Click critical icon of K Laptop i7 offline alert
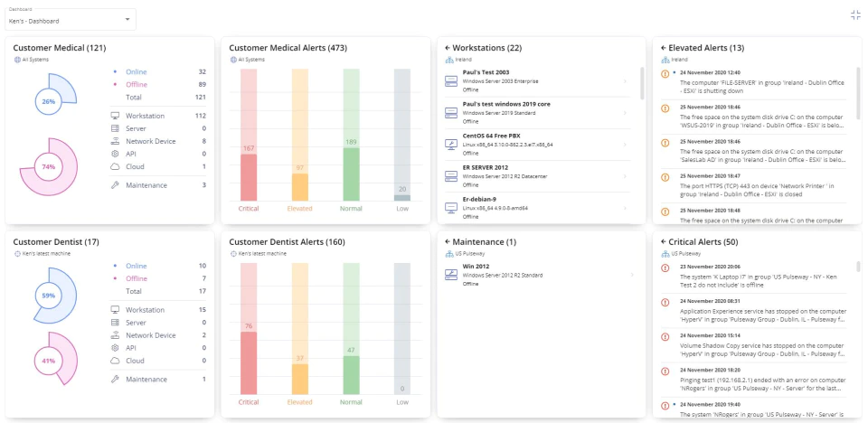This screenshot has width=868, height=423. 665,268
